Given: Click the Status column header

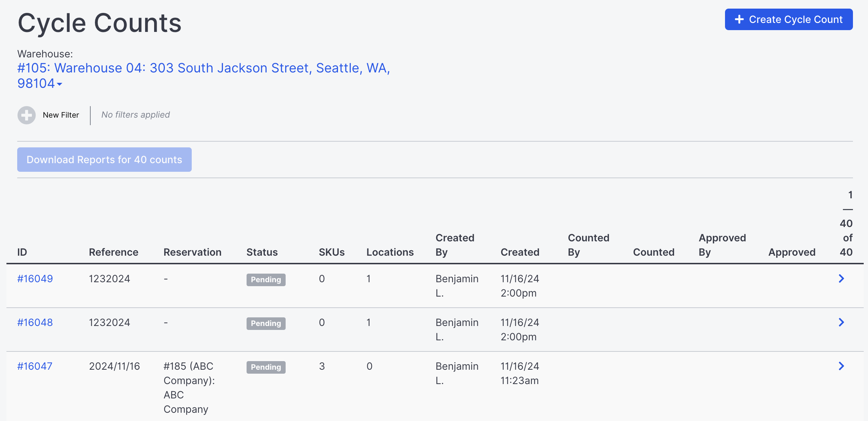Looking at the screenshot, I should coord(262,252).
